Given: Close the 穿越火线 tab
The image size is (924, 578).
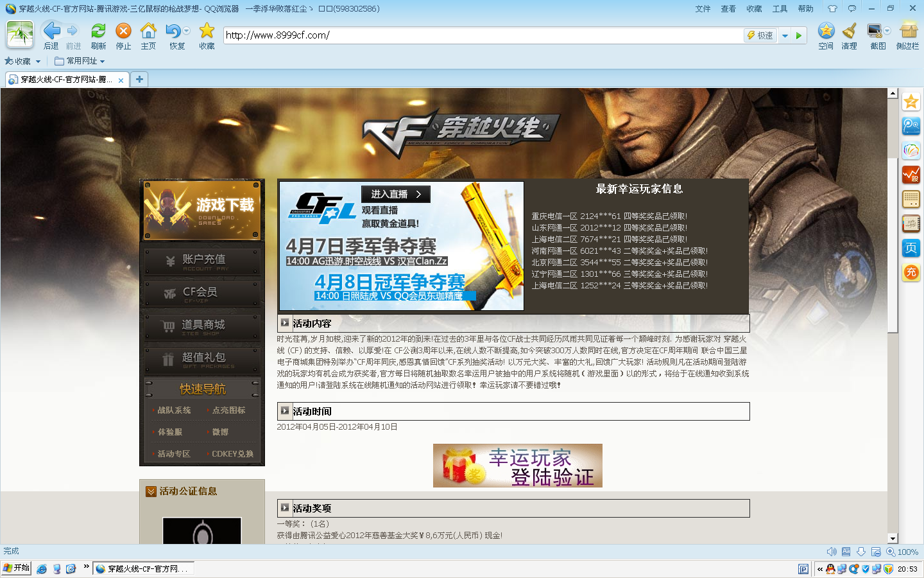Looking at the screenshot, I should point(121,80).
